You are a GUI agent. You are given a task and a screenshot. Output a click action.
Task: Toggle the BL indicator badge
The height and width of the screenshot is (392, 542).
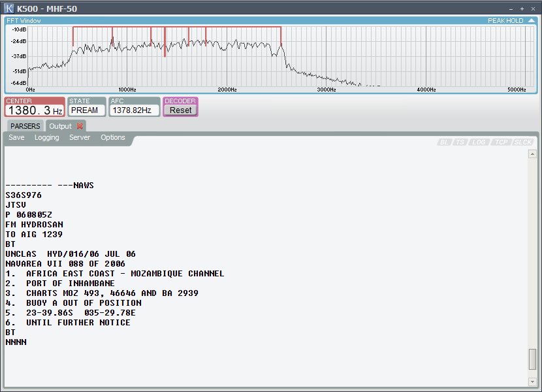pyautogui.click(x=445, y=142)
